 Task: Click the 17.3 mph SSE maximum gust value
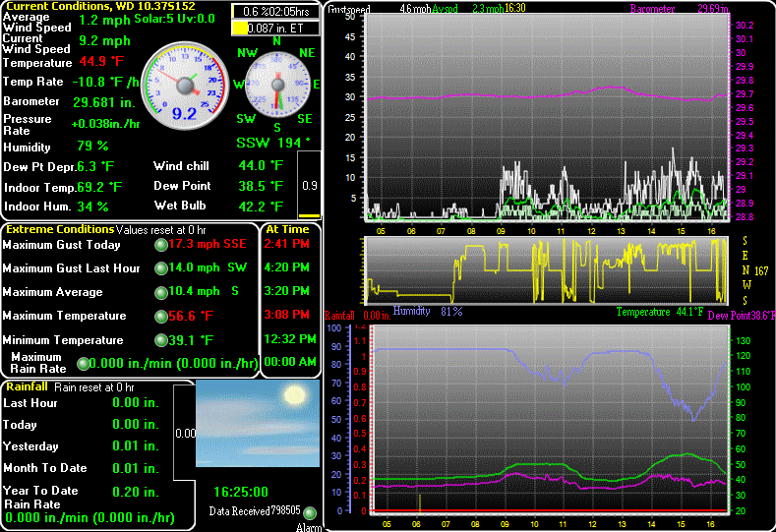[208, 244]
